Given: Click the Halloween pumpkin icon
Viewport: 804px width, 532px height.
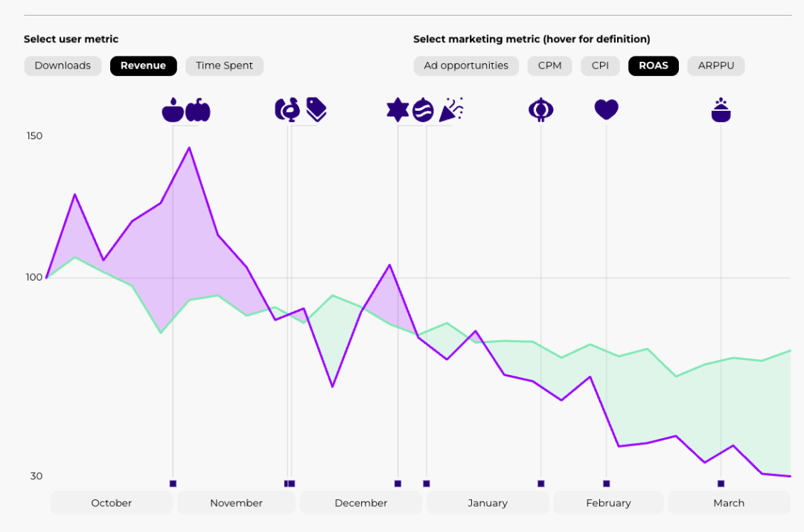Looking at the screenshot, I should (x=198, y=109).
